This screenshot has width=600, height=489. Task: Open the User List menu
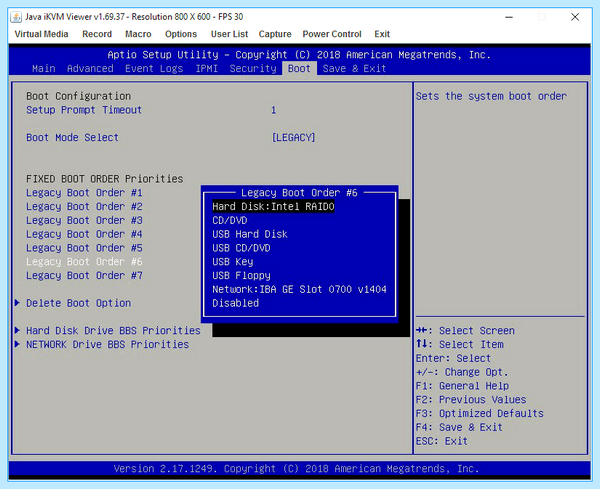229,34
